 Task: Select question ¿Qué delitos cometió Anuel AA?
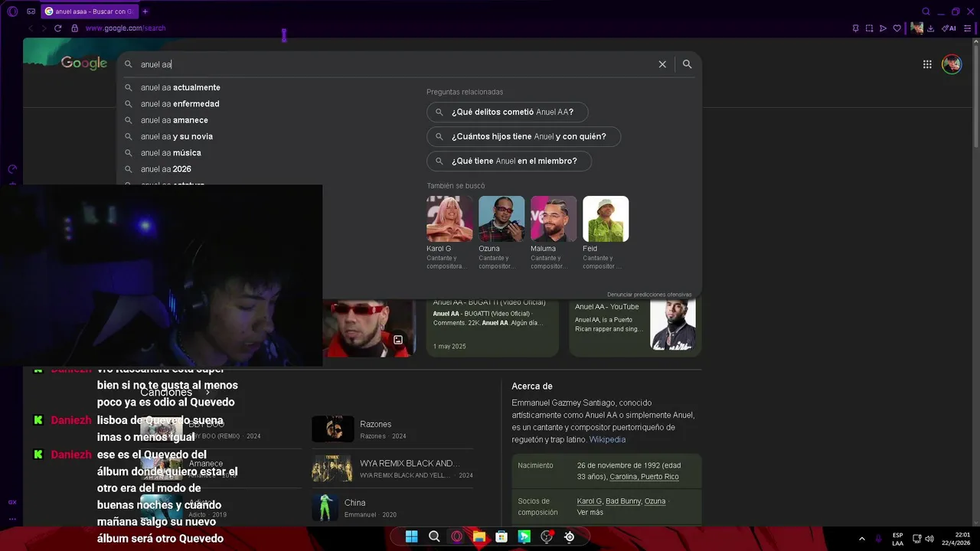pos(507,112)
